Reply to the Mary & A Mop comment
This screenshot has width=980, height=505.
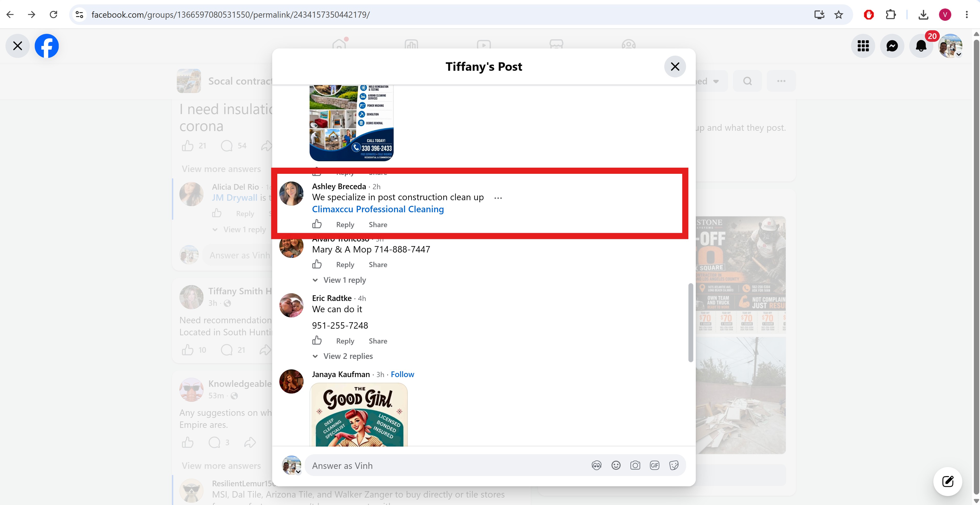[345, 265]
